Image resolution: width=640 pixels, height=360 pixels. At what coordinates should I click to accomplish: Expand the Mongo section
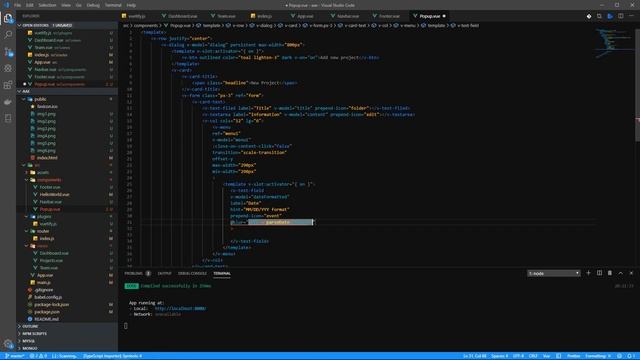point(30,348)
